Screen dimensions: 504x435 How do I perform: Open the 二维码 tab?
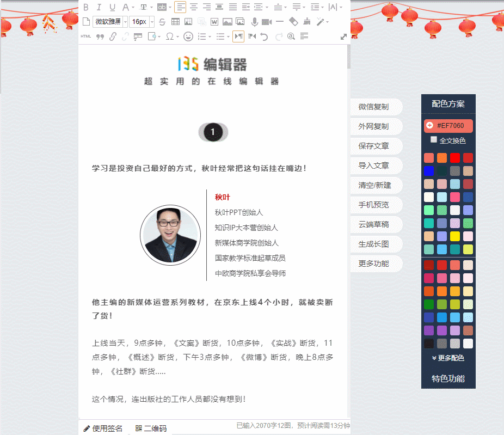point(151,428)
